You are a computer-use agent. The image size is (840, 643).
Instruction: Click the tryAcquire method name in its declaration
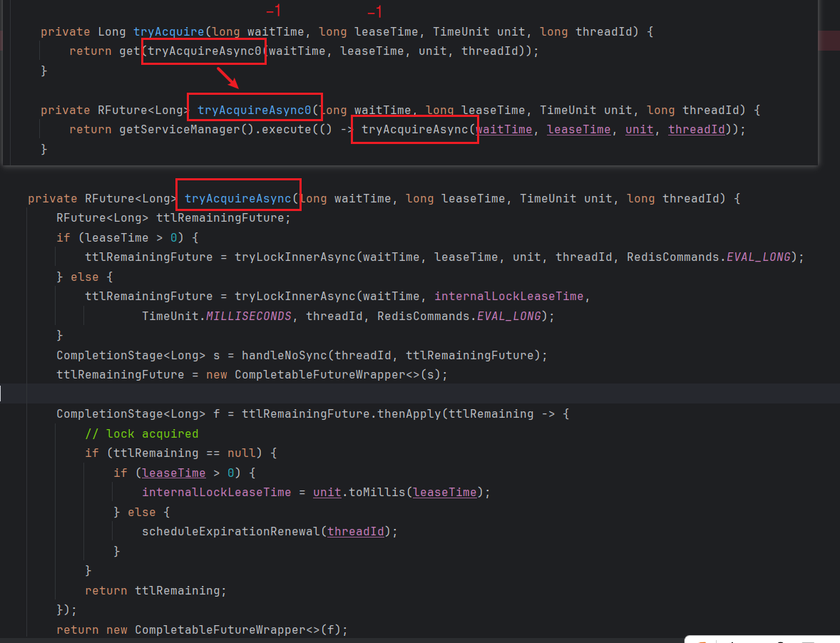(169, 31)
